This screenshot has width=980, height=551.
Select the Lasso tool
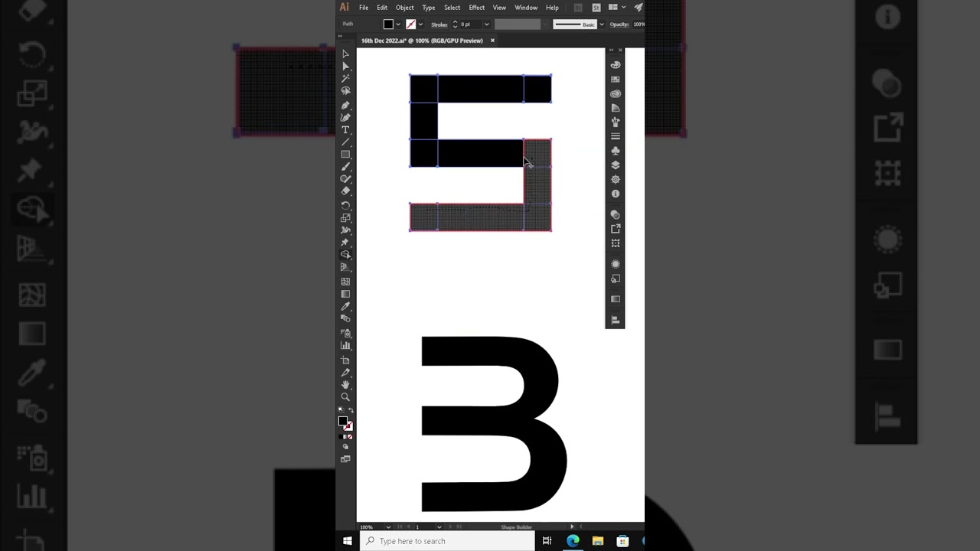pyautogui.click(x=345, y=90)
